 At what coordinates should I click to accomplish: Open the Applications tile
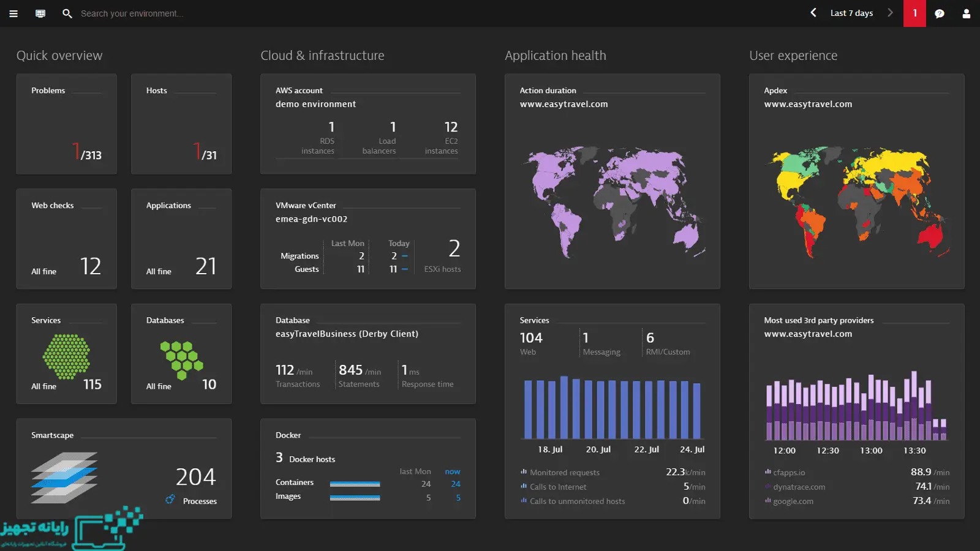(181, 239)
